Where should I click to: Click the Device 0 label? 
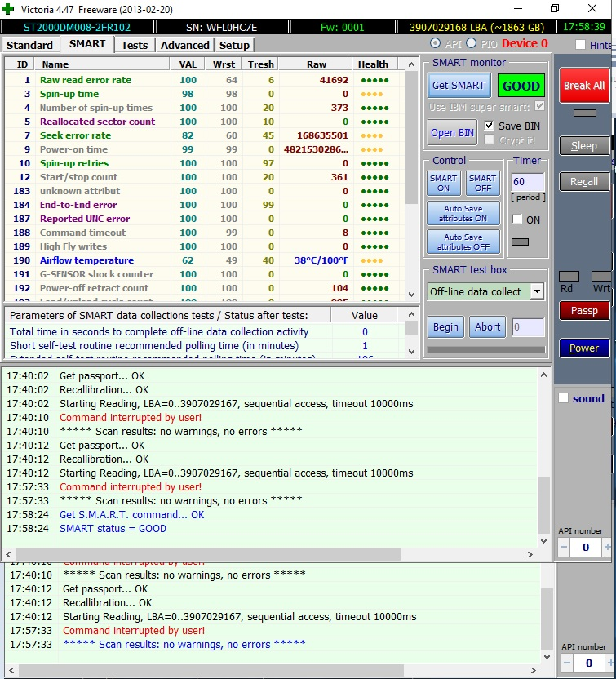coord(525,43)
